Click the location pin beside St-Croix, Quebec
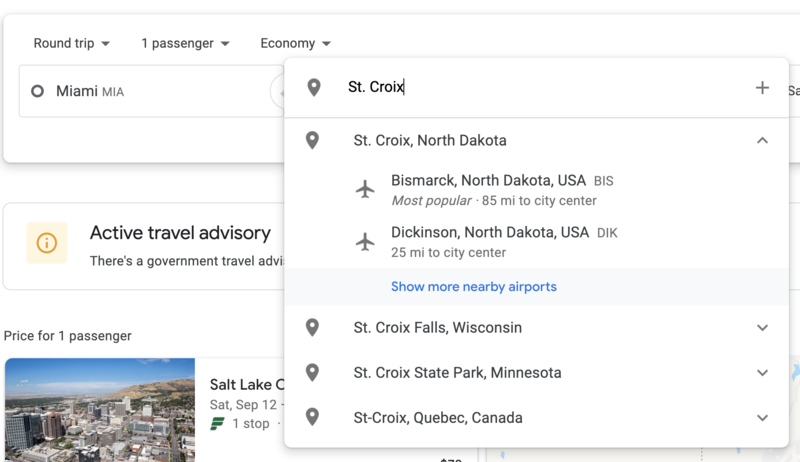800x462 pixels. point(313,418)
